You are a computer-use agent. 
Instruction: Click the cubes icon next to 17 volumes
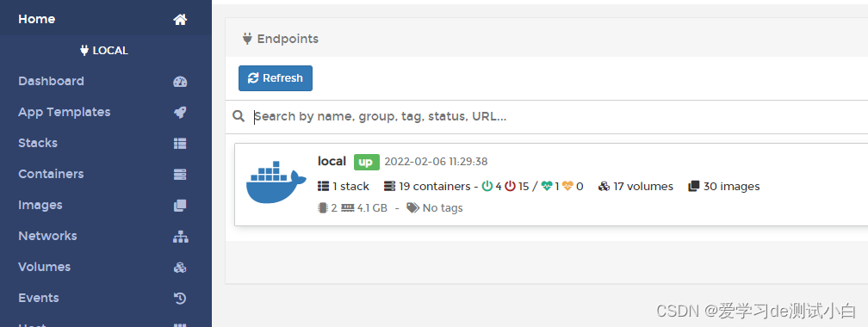click(604, 187)
